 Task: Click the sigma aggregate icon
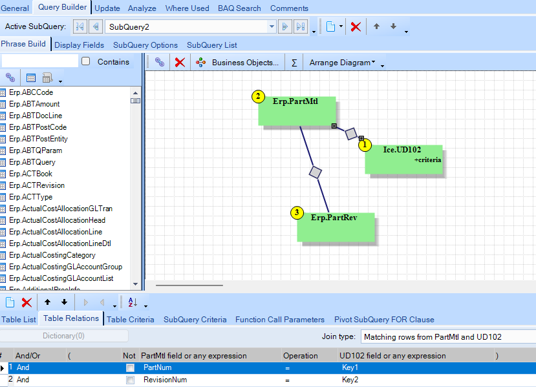(x=294, y=63)
